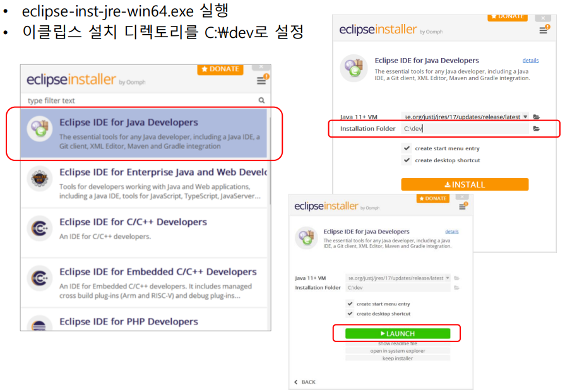This screenshot has width=565, height=392.
Task: Click the Embedded C/C++ package icon
Action: point(40,278)
